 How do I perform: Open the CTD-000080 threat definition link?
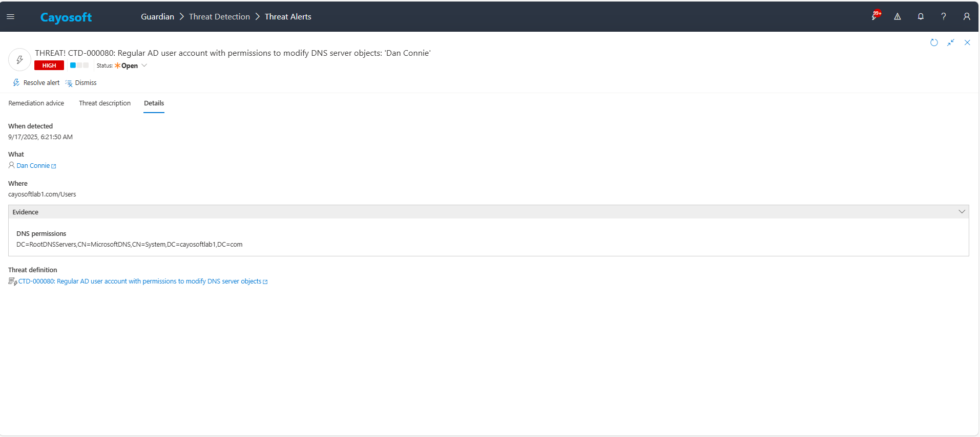140,281
